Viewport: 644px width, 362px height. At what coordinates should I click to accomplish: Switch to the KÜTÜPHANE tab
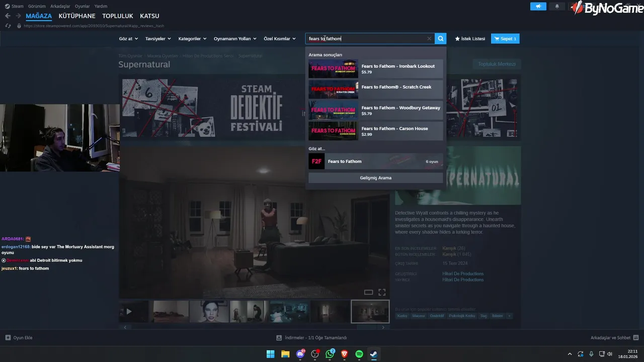coord(77,16)
